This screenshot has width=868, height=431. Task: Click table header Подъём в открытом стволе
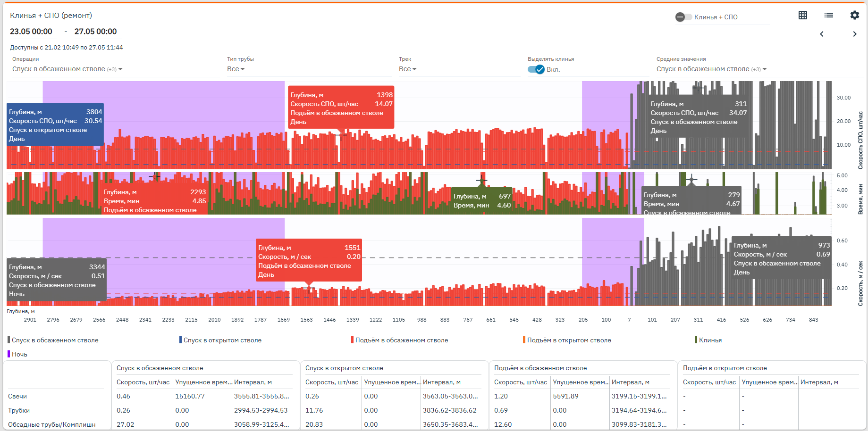[x=725, y=368]
